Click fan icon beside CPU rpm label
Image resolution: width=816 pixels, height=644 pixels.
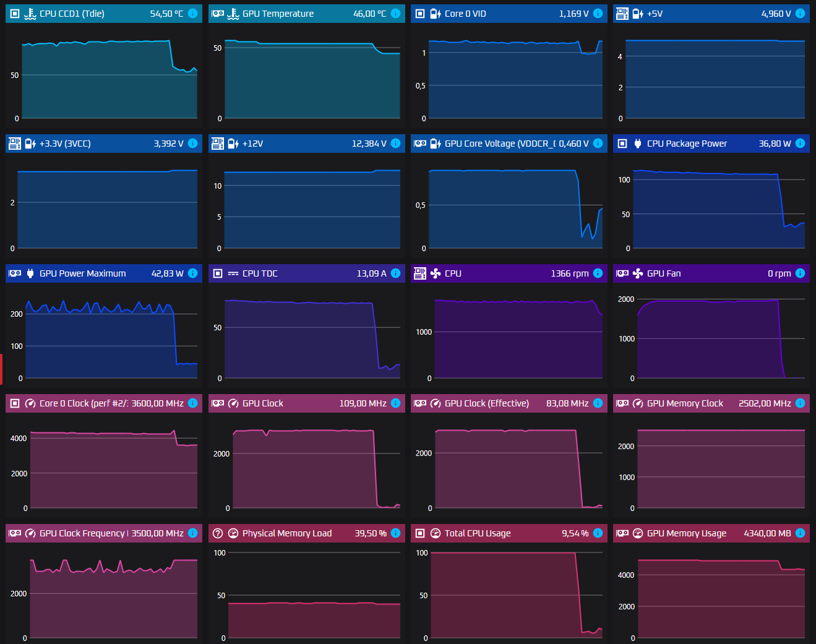(x=436, y=273)
